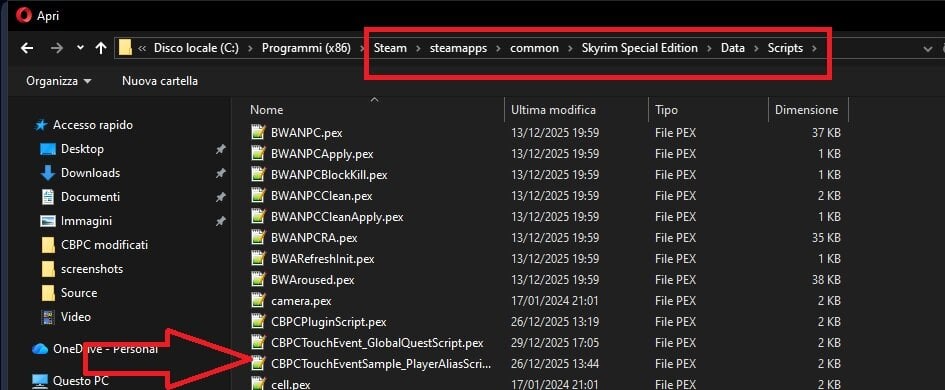The image size is (945, 390).
Task: Open the Organizza menu
Action: [x=58, y=81]
